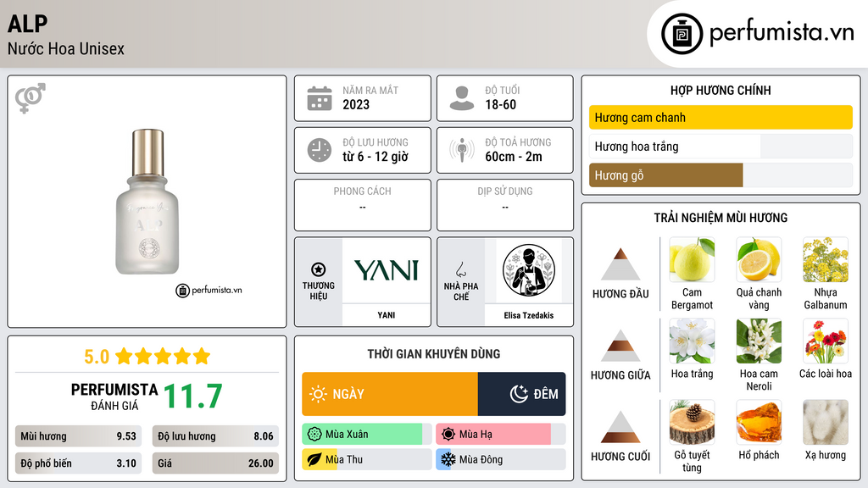Click the Mùi hương 9.53 score
Viewport: 868px width, 488px height.
click(x=79, y=436)
